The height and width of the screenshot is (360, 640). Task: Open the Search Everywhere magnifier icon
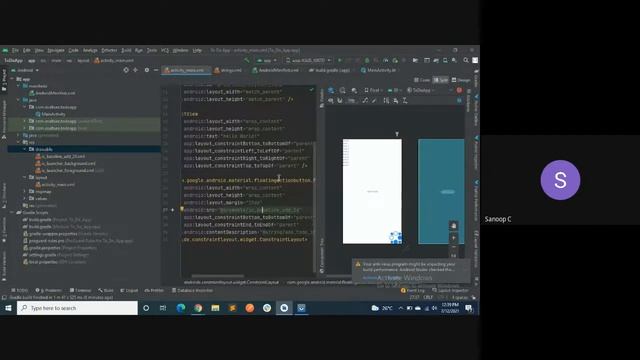coord(466,60)
